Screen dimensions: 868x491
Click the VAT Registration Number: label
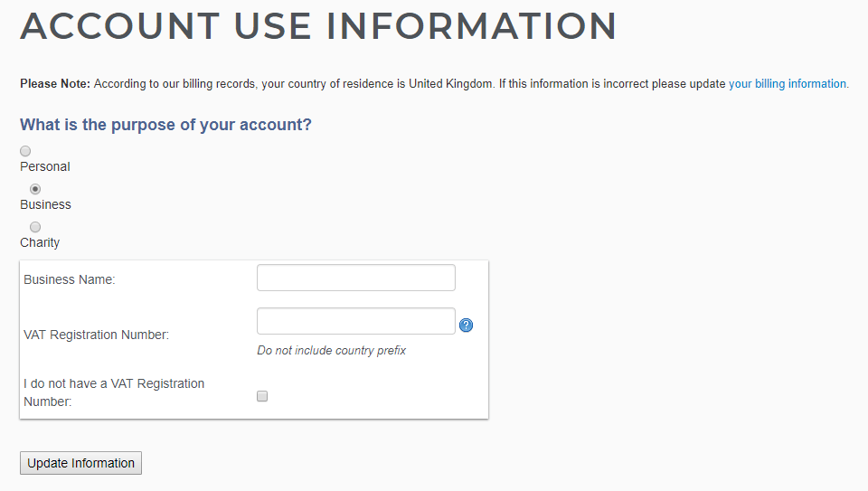tap(97, 335)
